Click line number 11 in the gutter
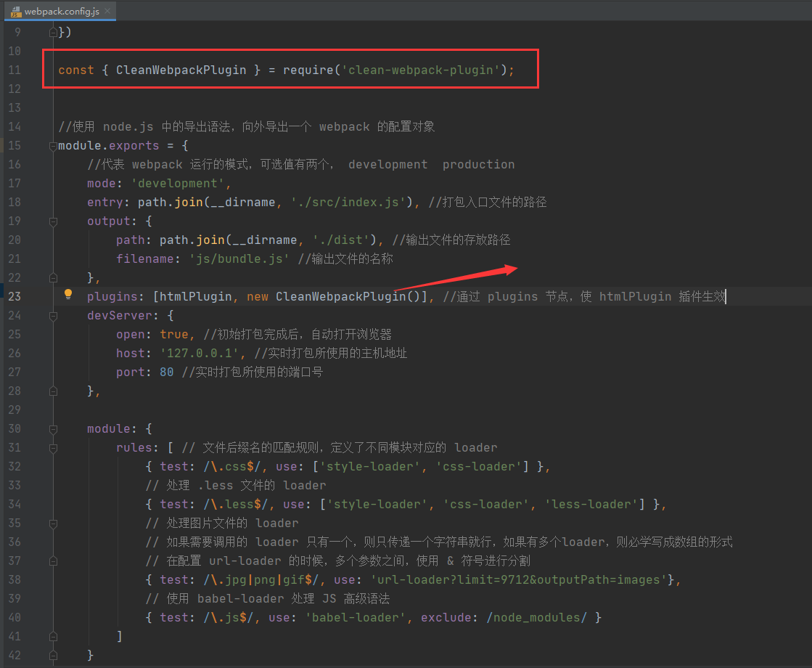This screenshot has height=668, width=812. 15,70
